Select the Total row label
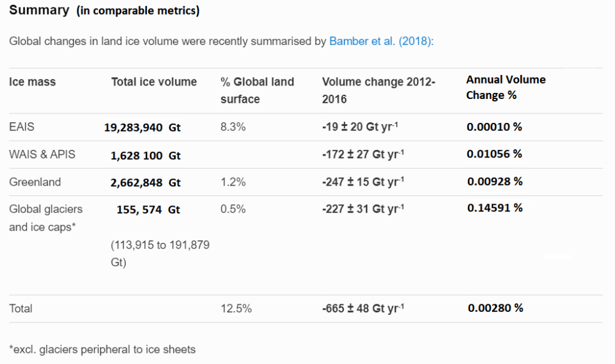 pyautogui.click(x=21, y=308)
